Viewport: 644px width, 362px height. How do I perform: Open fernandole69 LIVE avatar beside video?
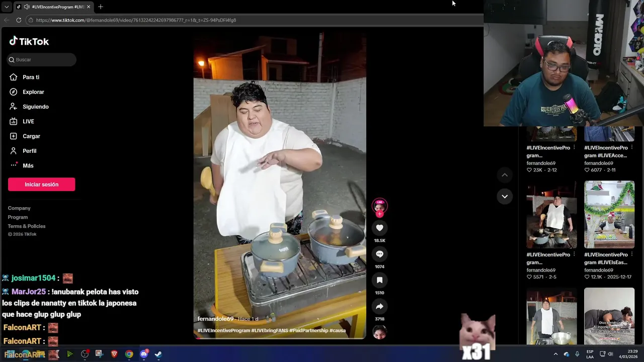(x=379, y=205)
